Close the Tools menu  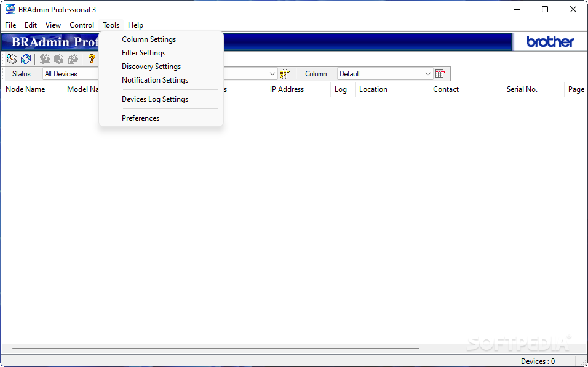point(111,25)
